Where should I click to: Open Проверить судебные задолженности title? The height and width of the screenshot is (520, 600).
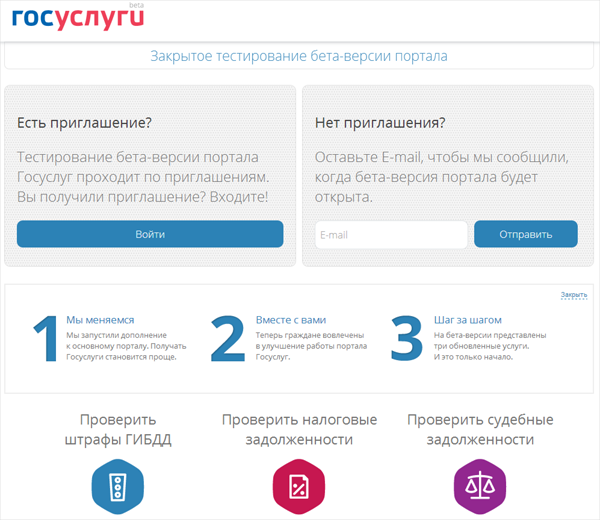479,429
